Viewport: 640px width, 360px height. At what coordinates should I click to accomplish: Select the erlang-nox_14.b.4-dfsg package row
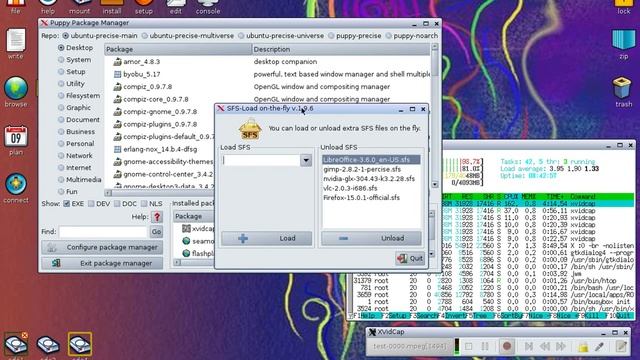(x=160, y=149)
